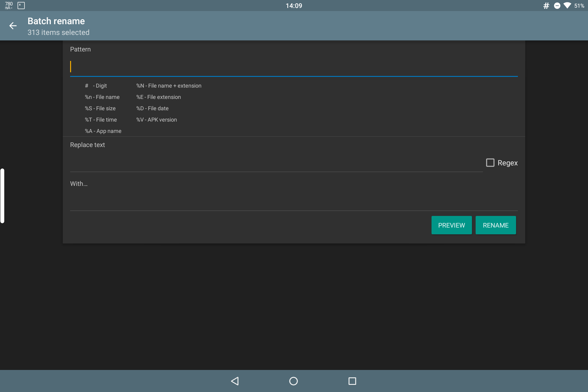
Task: Insert the %V APK version token
Action: pos(156,119)
